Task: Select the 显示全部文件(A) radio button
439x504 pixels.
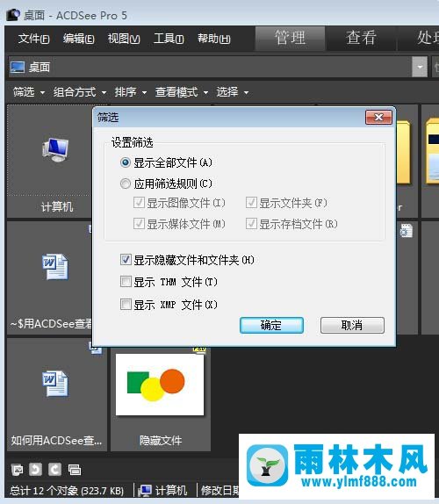Action: pyautogui.click(x=126, y=162)
